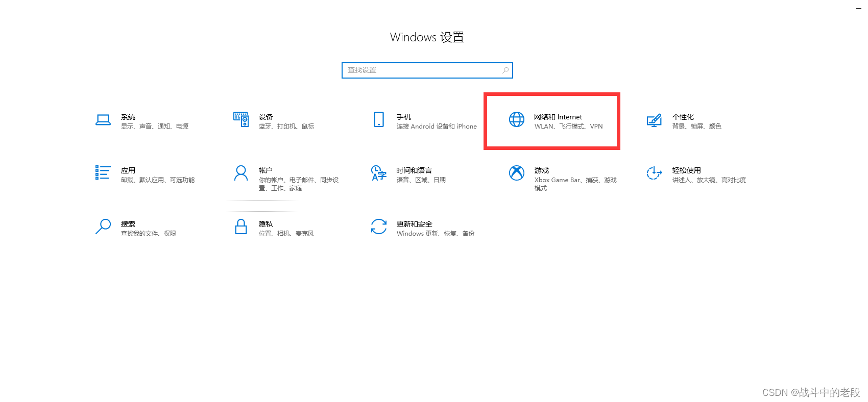Open the 隐私 settings title
The width and height of the screenshot is (868, 402).
pos(266,224)
